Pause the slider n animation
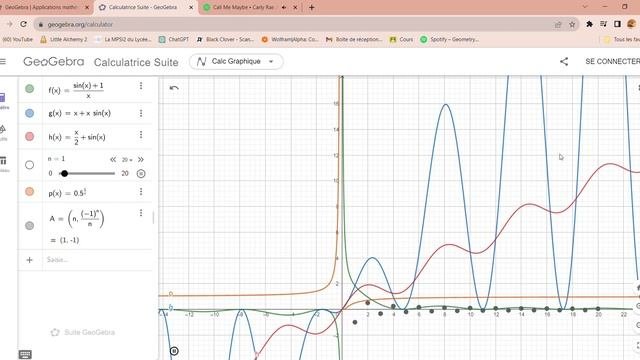This screenshot has width=640, height=360. 141,173
